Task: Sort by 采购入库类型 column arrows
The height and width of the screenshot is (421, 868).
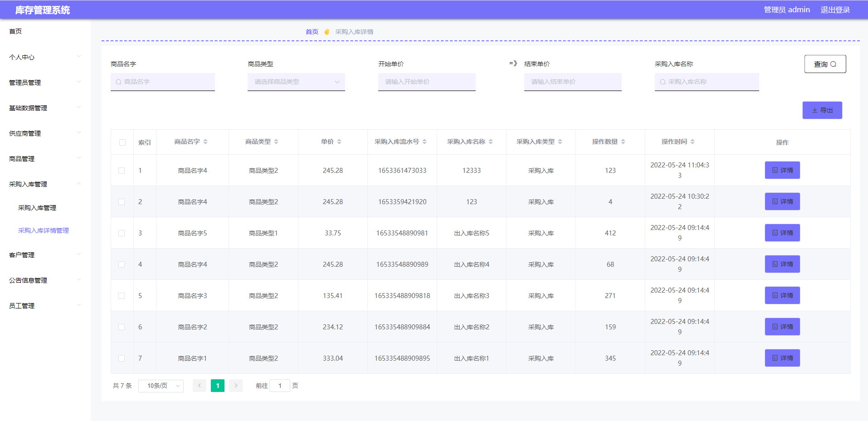Action: [560, 142]
